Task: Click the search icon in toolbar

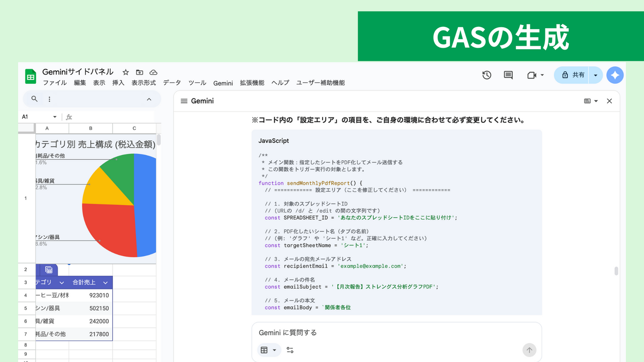Action: pos(34,99)
